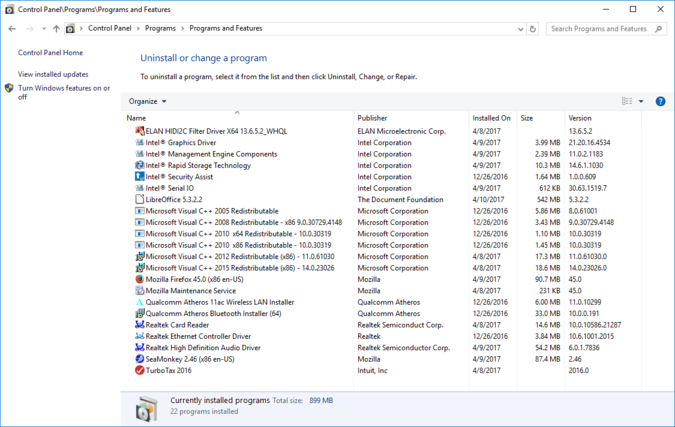
Task: Click the Programs and Features breadcrumb
Action: tap(226, 28)
